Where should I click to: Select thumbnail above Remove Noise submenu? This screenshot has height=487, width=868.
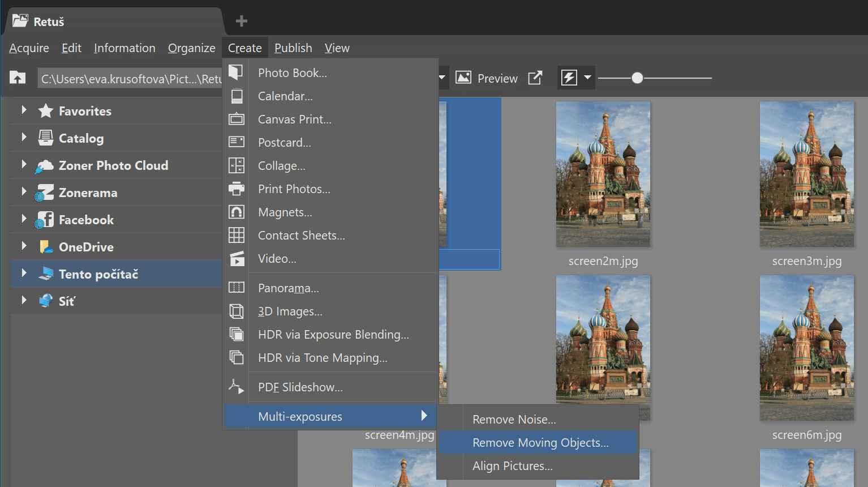tap(603, 340)
